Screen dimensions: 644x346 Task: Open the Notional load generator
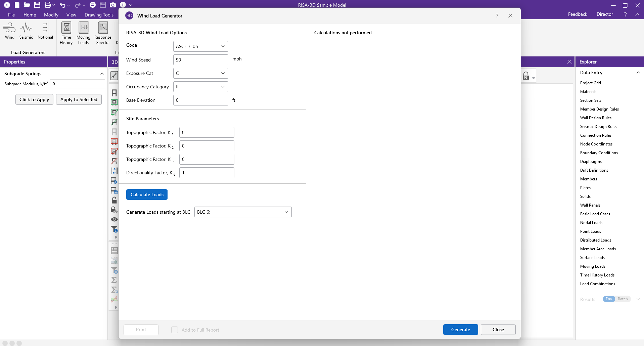[x=45, y=31]
